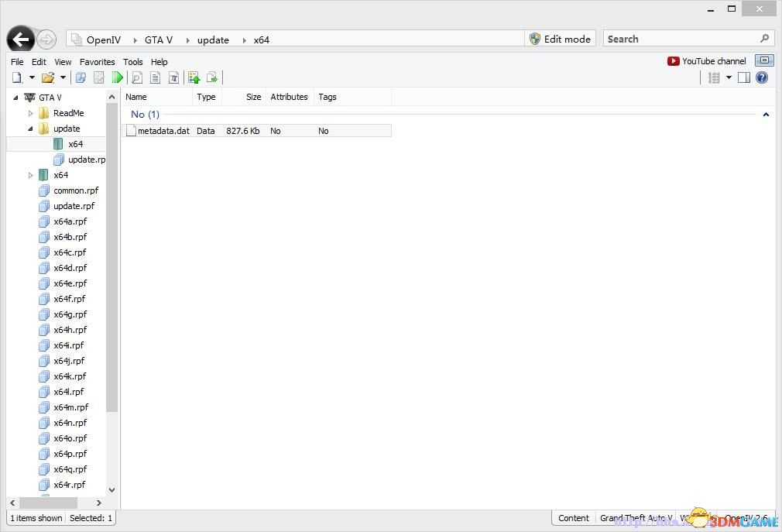
Task: Expand the root-level x64 folder node
Action: 30,175
